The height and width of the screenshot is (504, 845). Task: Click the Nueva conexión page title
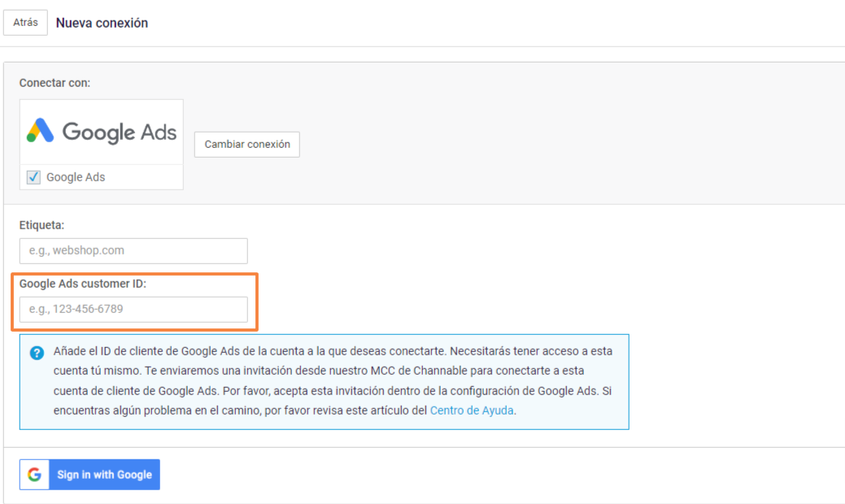(102, 23)
